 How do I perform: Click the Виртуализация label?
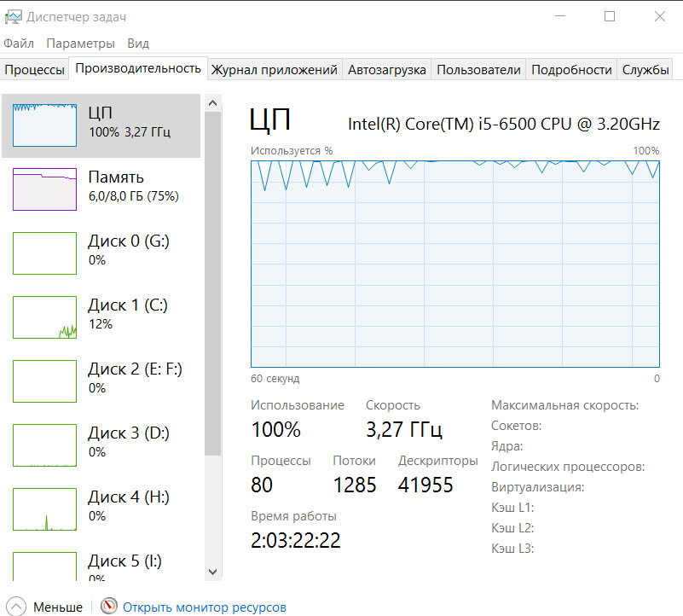(537, 487)
